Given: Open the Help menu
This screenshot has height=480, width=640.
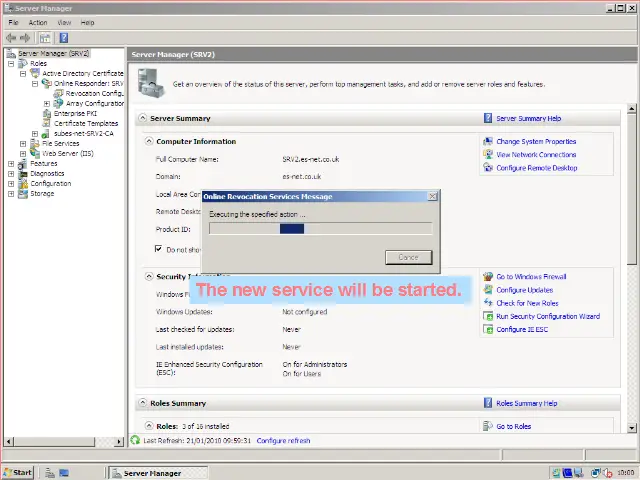Looking at the screenshot, I should pos(87,22).
